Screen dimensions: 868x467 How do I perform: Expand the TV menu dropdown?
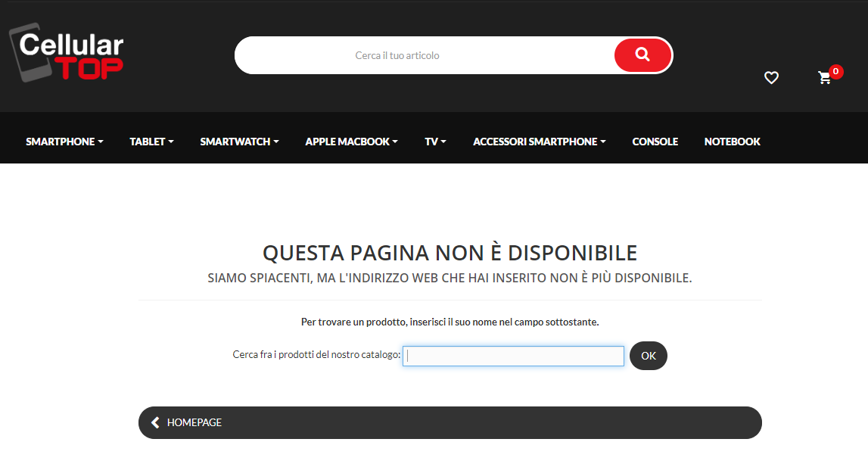pos(435,142)
